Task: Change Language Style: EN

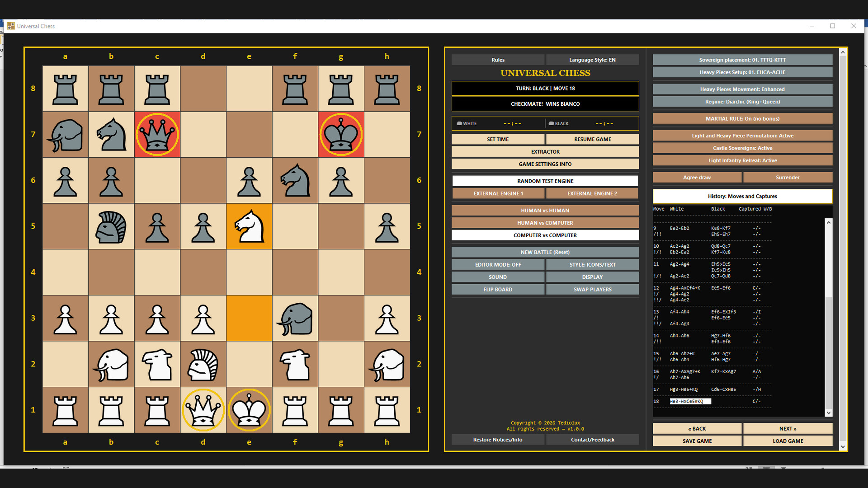Action: click(x=592, y=60)
